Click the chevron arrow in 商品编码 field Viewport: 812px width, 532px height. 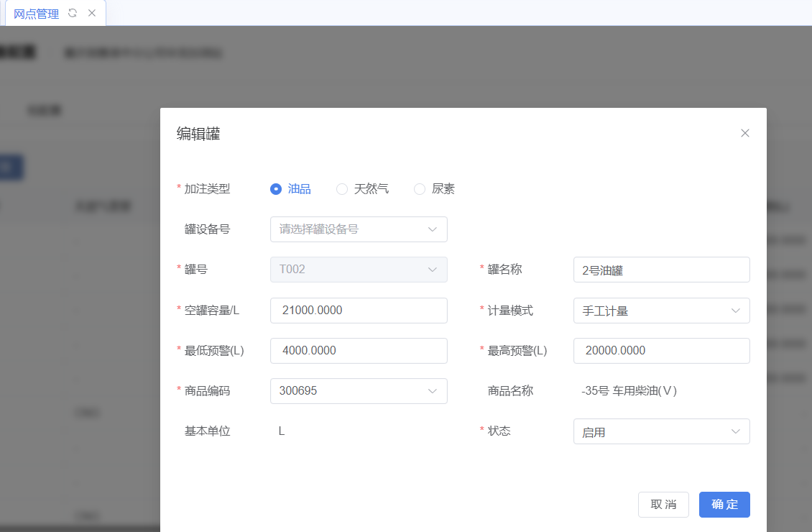[x=433, y=391]
